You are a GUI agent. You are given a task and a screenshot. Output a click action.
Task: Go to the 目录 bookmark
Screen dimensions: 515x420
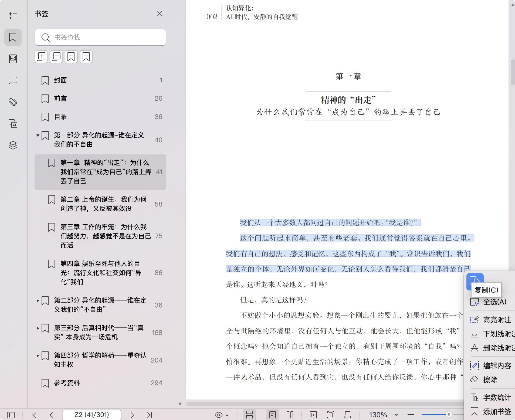click(x=100, y=117)
